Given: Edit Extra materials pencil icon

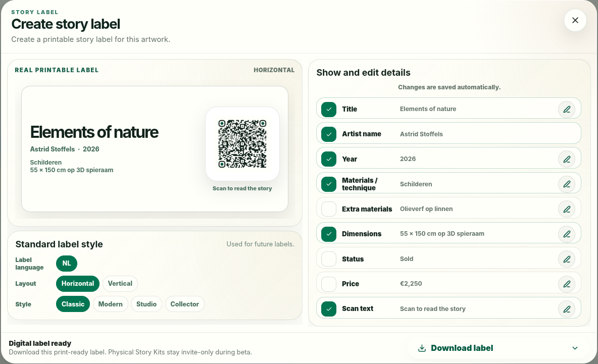Looking at the screenshot, I should click(x=567, y=209).
